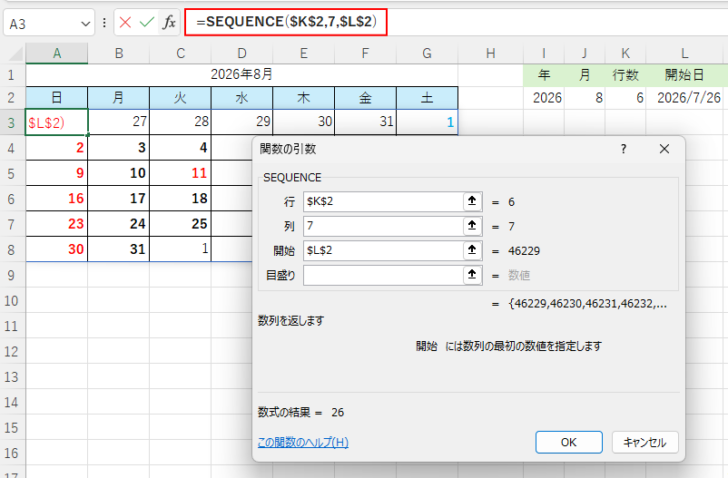
Task: Select all cells corner triangle
Action: point(15,54)
